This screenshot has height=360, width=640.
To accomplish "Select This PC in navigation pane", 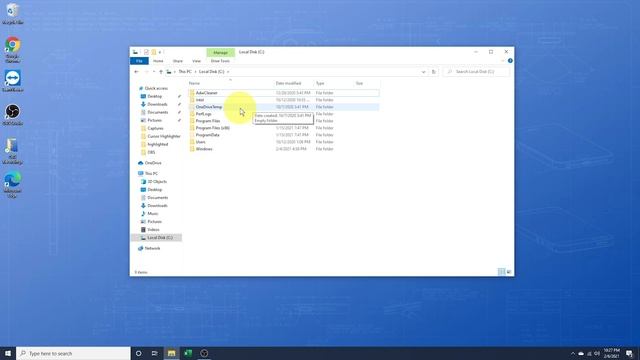I will 151,173.
